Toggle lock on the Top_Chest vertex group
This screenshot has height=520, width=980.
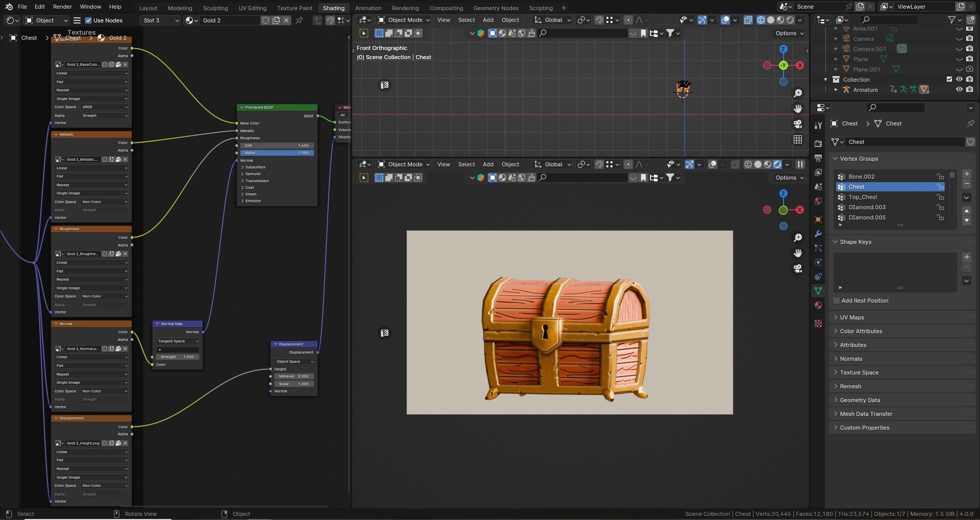(x=940, y=197)
